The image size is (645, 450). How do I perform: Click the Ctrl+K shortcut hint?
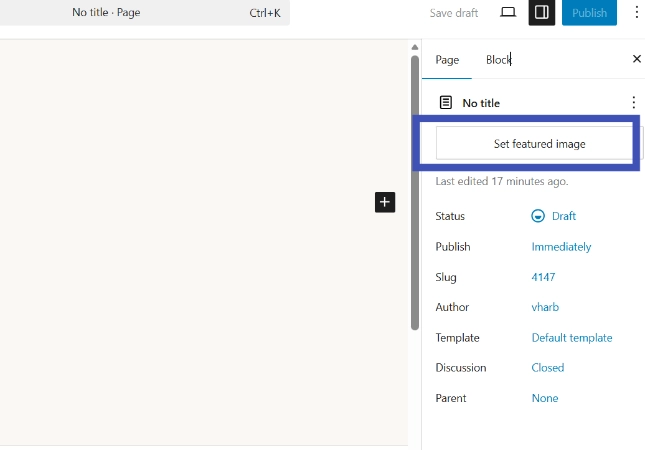(265, 13)
